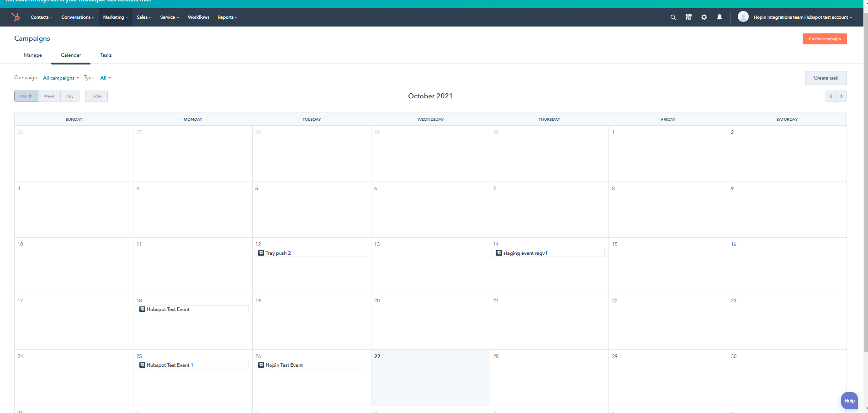Click date number 6
868x413 pixels.
pyautogui.click(x=376, y=188)
